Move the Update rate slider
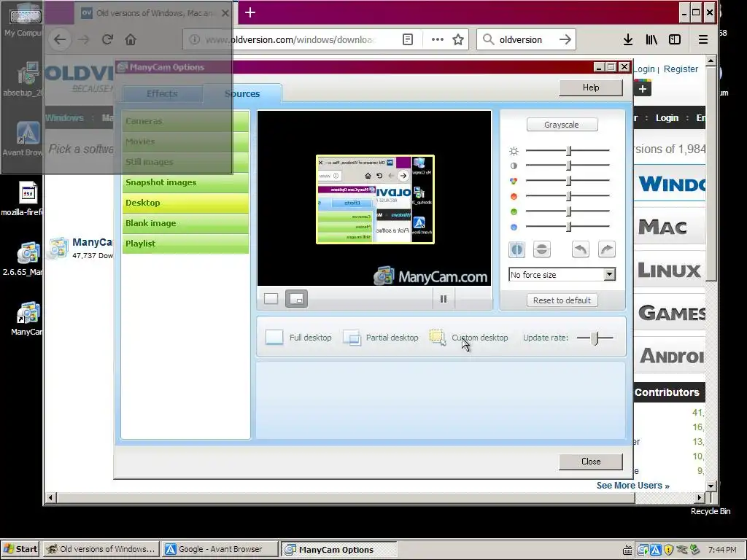This screenshot has width=747, height=560. coord(595,338)
